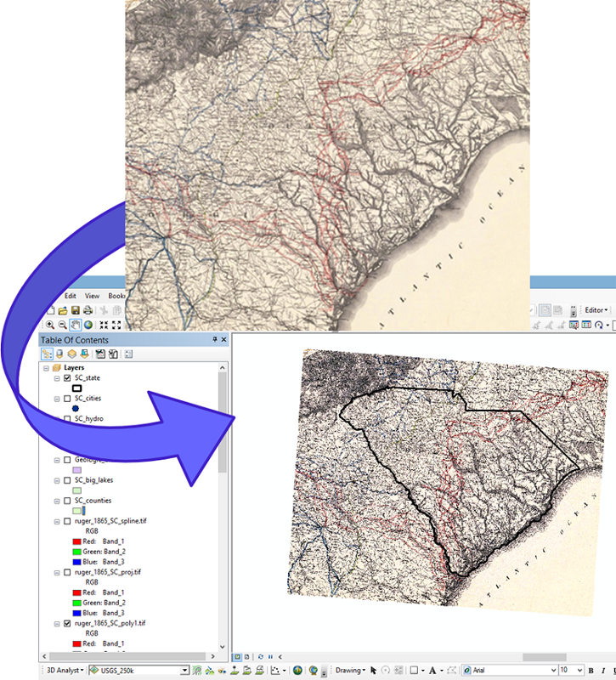
Task: Open the Drawing menu button
Action: (x=350, y=671)
